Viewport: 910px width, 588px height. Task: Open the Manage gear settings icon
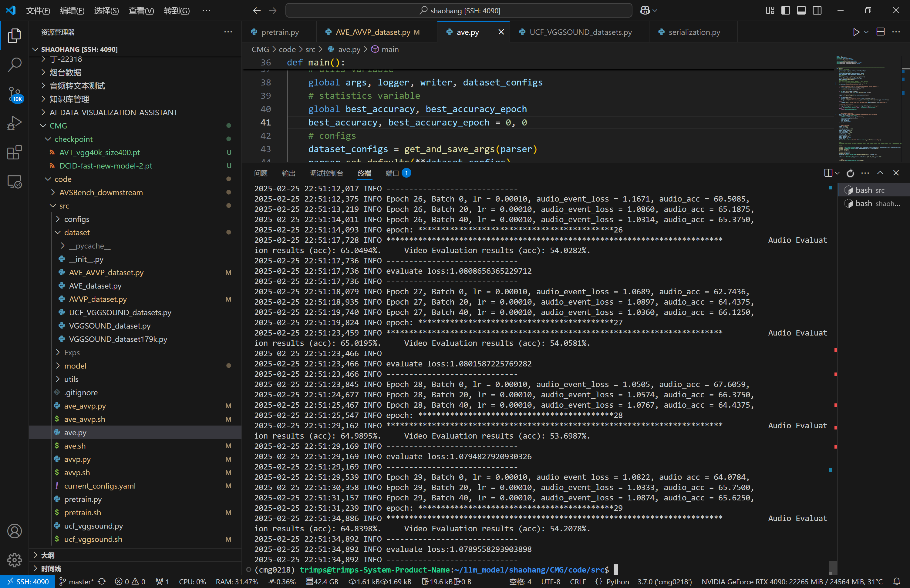coord(15,560)
